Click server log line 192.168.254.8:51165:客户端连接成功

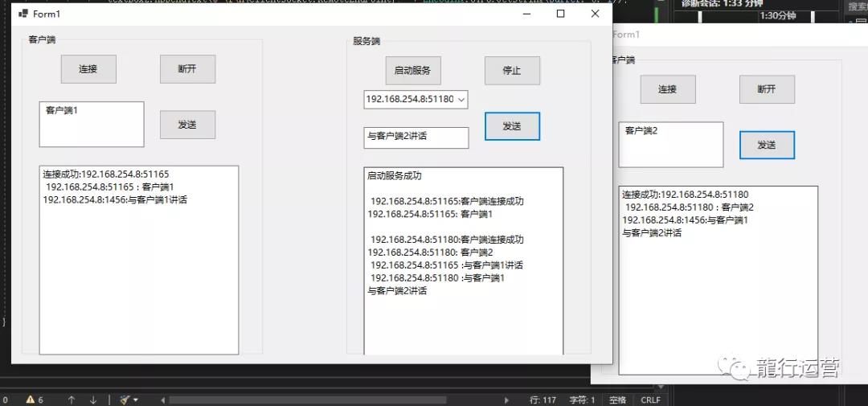coord(448,201)
